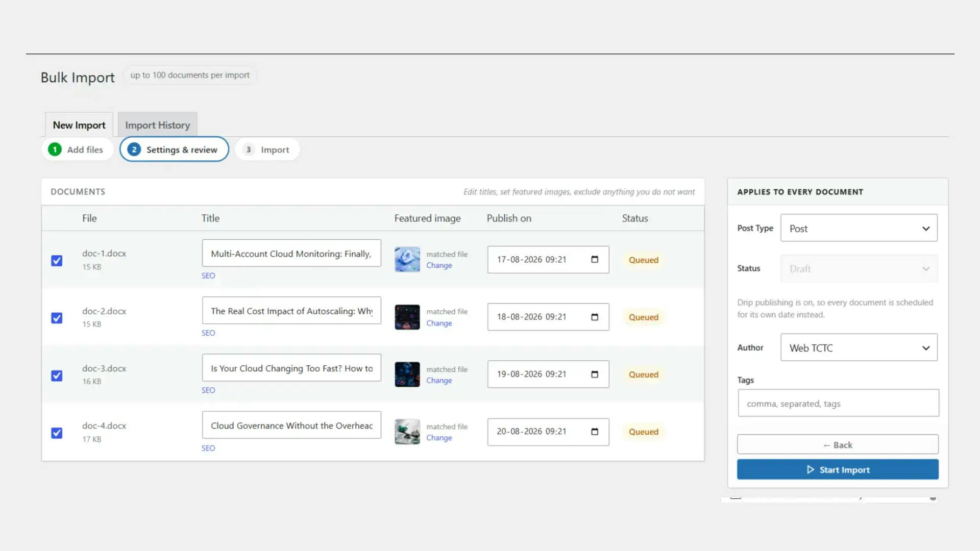Screen dimensions: 980x551
Task: Edit Cloud Governance Without the Overhead title
Action: [291, 425]
